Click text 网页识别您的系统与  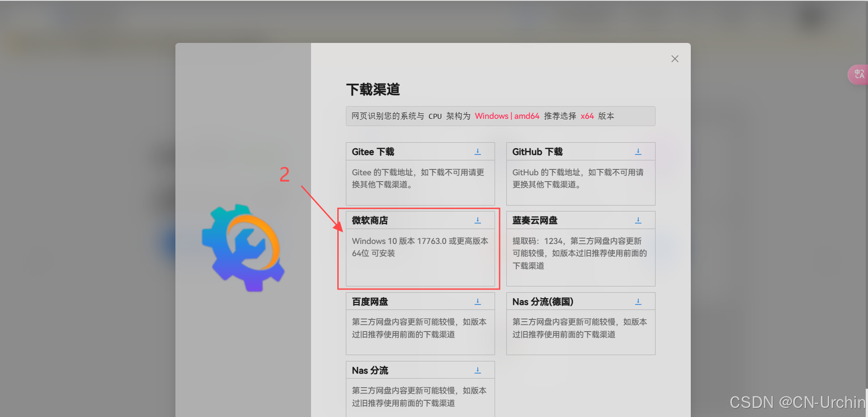tap(388, 116)
